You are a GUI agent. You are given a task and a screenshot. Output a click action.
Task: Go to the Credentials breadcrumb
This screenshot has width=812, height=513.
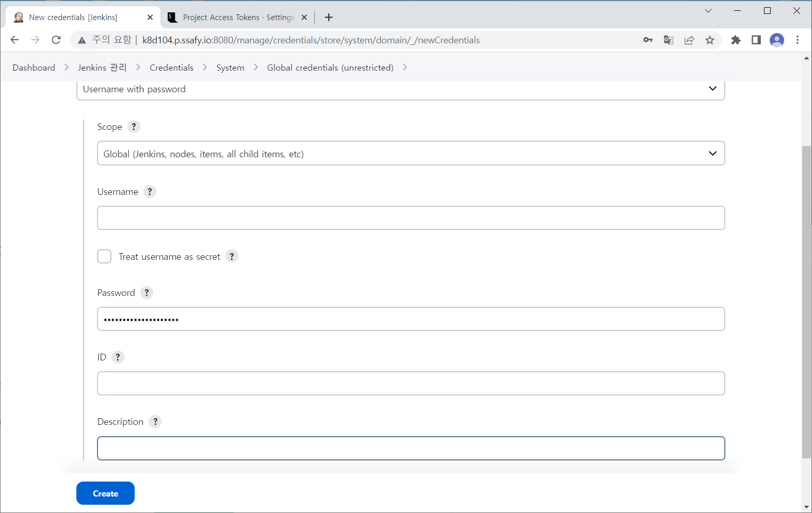coord(172,68)
